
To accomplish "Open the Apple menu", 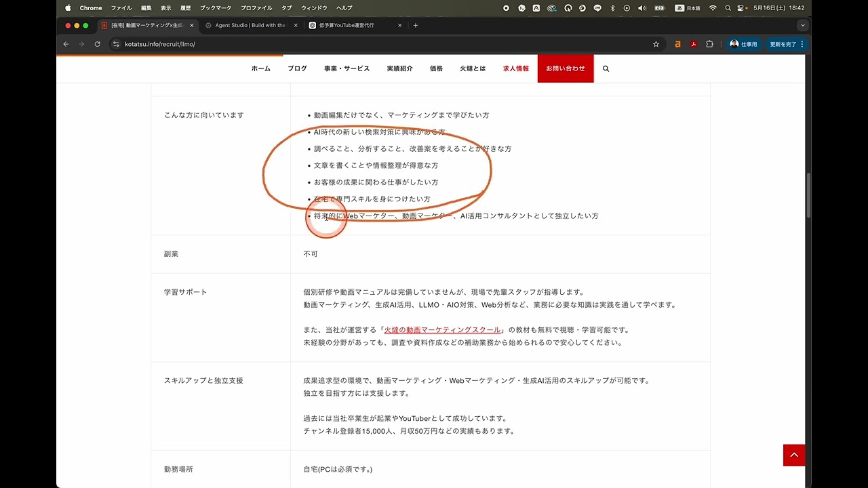I will tap(68, 8).
